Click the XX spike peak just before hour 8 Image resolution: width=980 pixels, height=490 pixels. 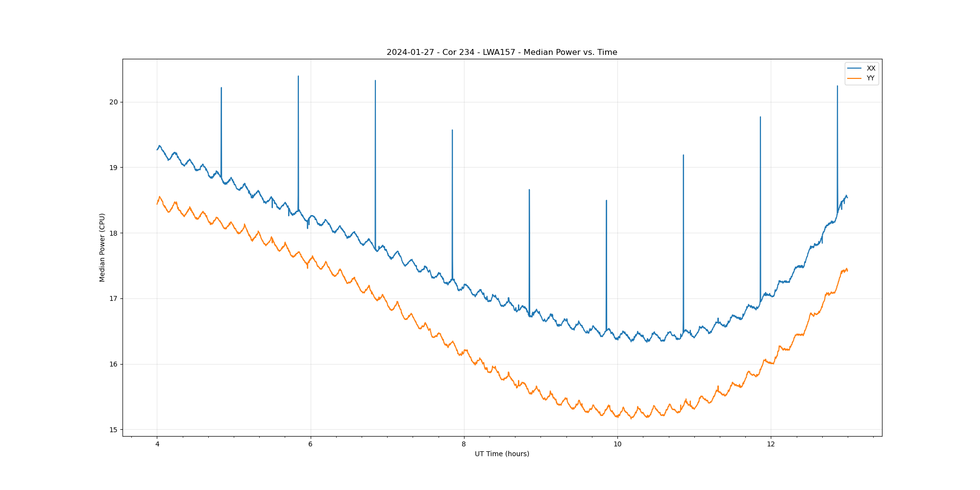452,130
